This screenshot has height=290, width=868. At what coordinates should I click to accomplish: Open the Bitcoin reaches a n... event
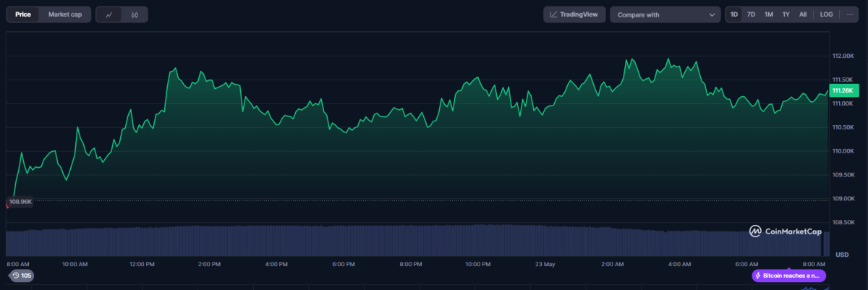tap(788, 276)
